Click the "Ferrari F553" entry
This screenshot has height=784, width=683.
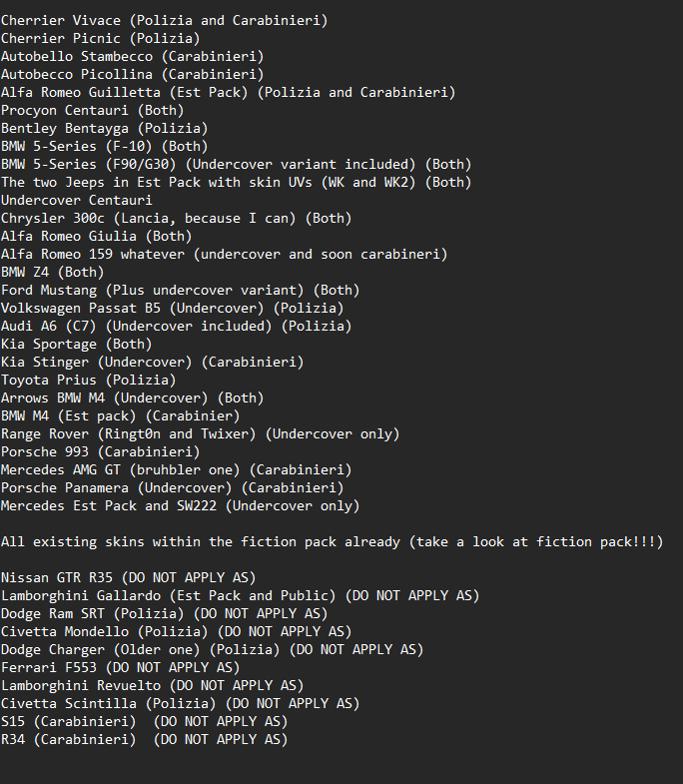pos(120,667)
